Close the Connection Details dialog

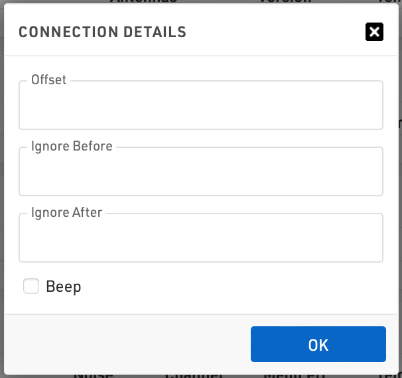374,32
